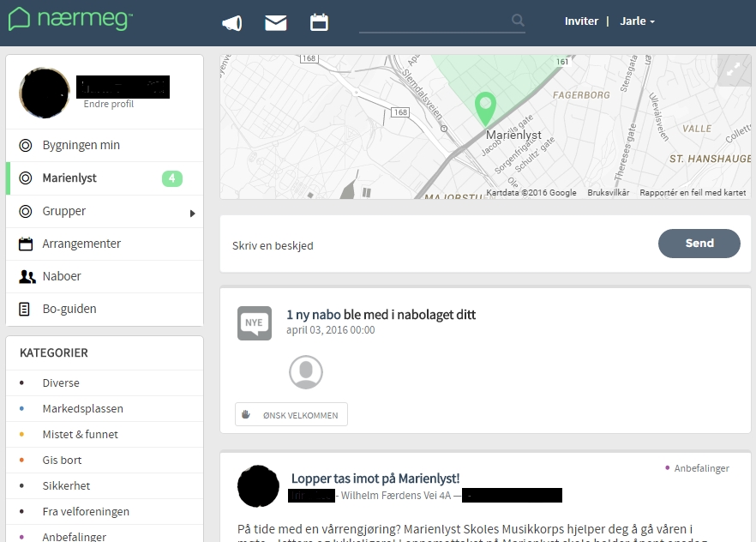Open the messages envelope icon
Screen dimensions: 756x542
276,23
